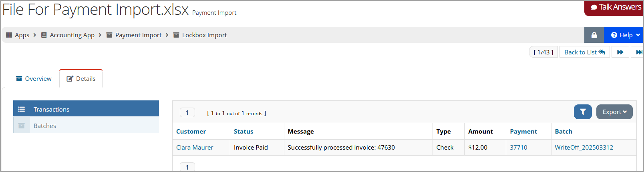Open the Export dropdown
The width and height of the screenshot is (644, 172).
point(614,112)
